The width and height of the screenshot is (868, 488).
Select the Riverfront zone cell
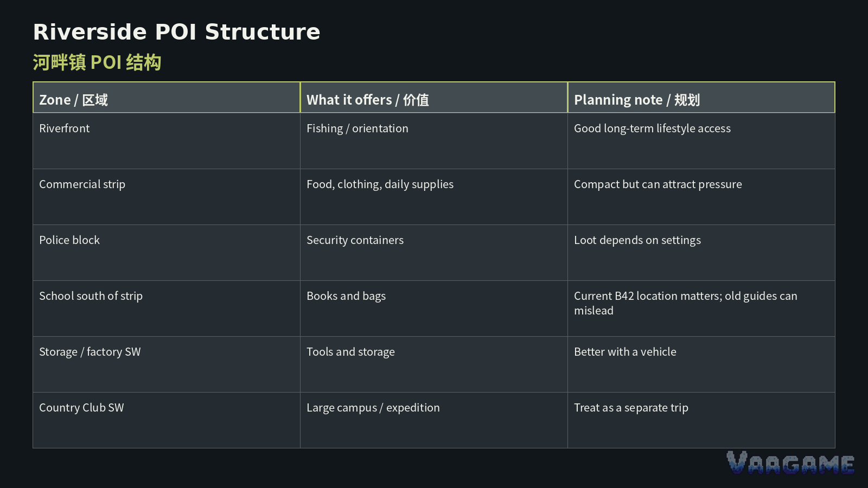167,141
